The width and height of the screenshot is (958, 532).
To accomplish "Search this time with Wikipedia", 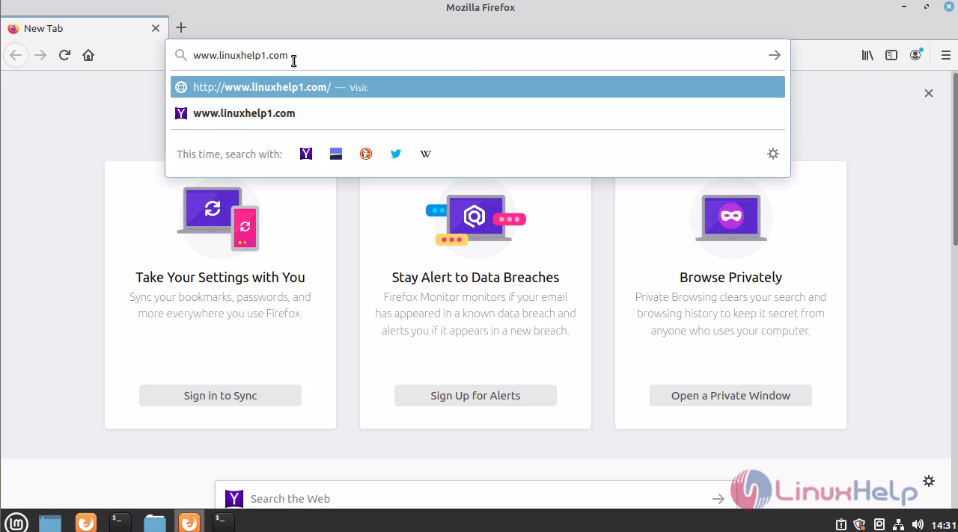I will tap(425, 154).
